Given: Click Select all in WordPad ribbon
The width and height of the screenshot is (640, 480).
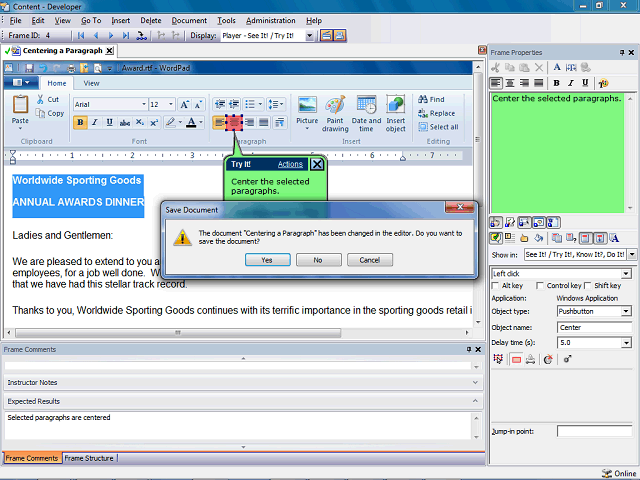Looking at the screenshot, I should (x=438, y=127).
